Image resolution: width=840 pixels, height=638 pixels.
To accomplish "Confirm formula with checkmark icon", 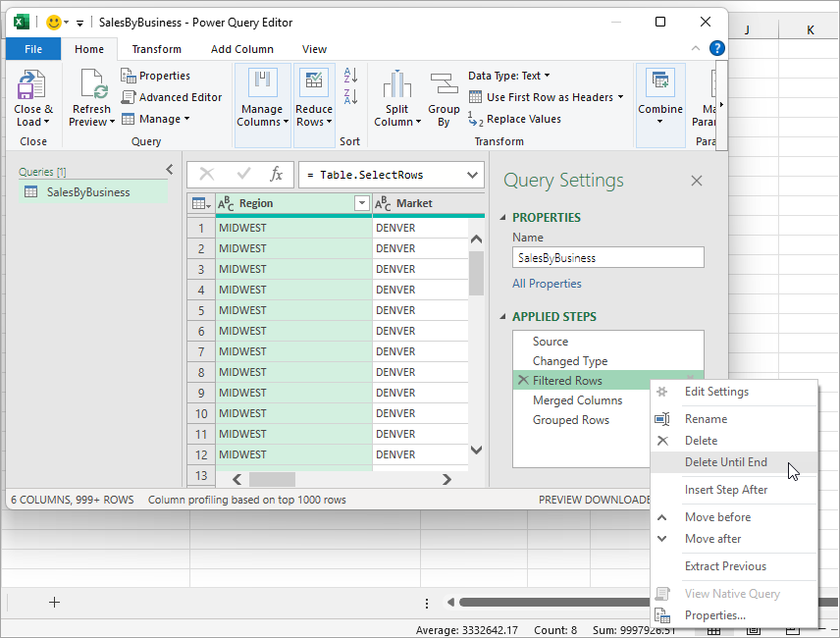I will tap(243, 174).
